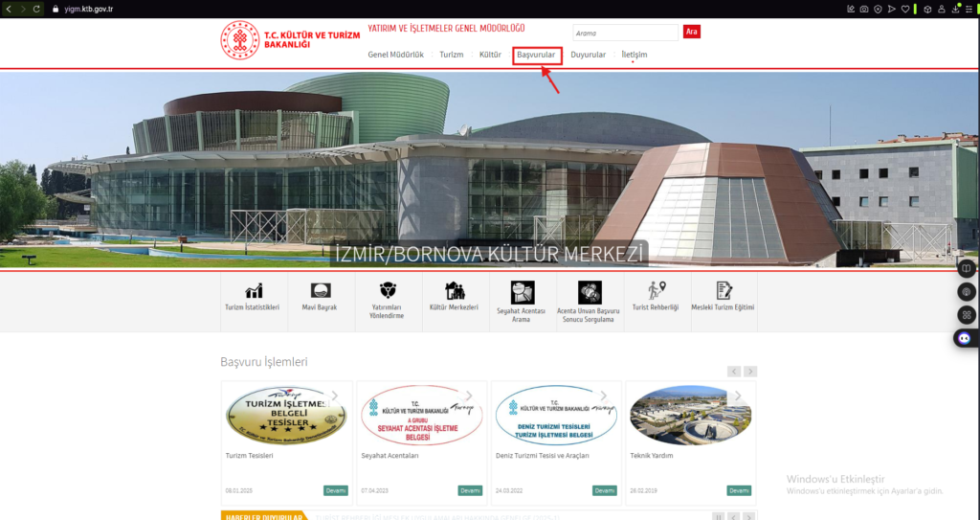Open the Mavi Bayrak icon
Screen dimensions: 980x520
point(320,290)
